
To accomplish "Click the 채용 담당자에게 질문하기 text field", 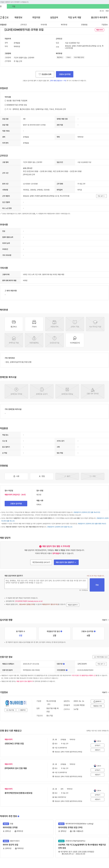I will 46,584.
